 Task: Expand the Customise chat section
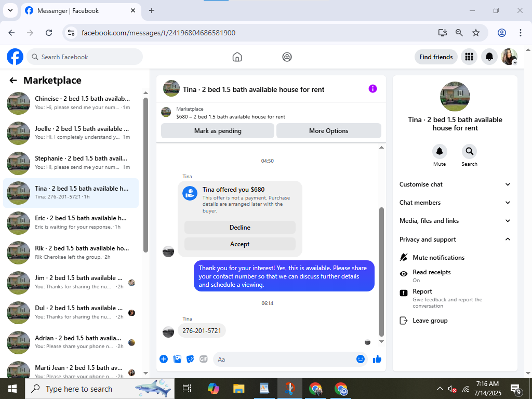click(x=455, y=184)
